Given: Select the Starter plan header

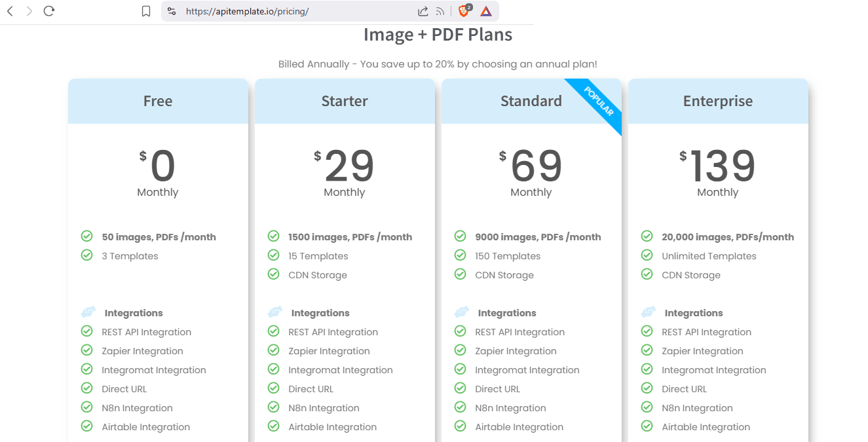Looking at the screenshot, I should pos(345,101).
